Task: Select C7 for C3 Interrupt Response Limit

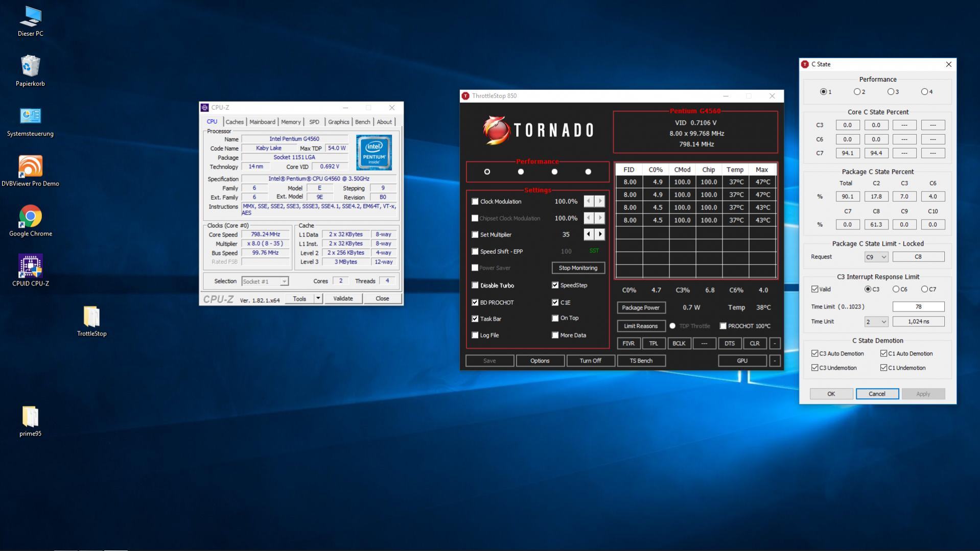Action: point(924,289)
